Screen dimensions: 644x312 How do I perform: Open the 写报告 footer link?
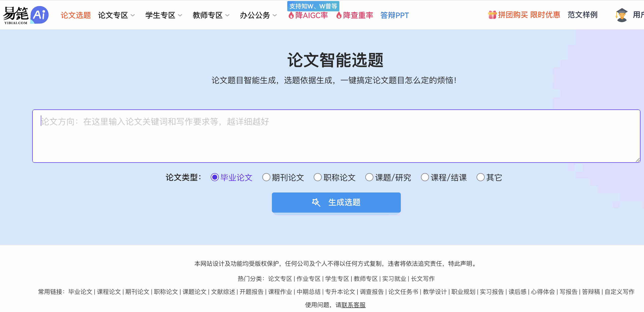(x=568, y=292)
